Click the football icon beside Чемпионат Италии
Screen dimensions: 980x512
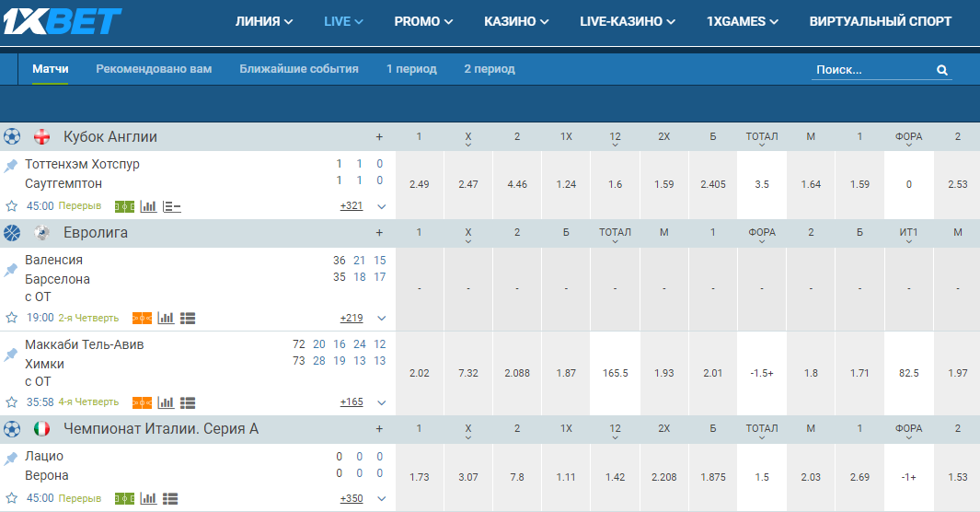point(12,429)
